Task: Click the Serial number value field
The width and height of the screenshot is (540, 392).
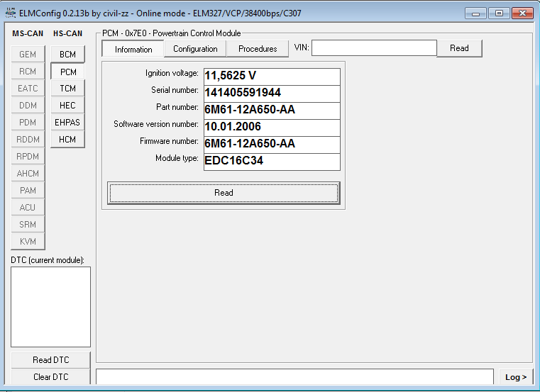Action: [272, 93]
